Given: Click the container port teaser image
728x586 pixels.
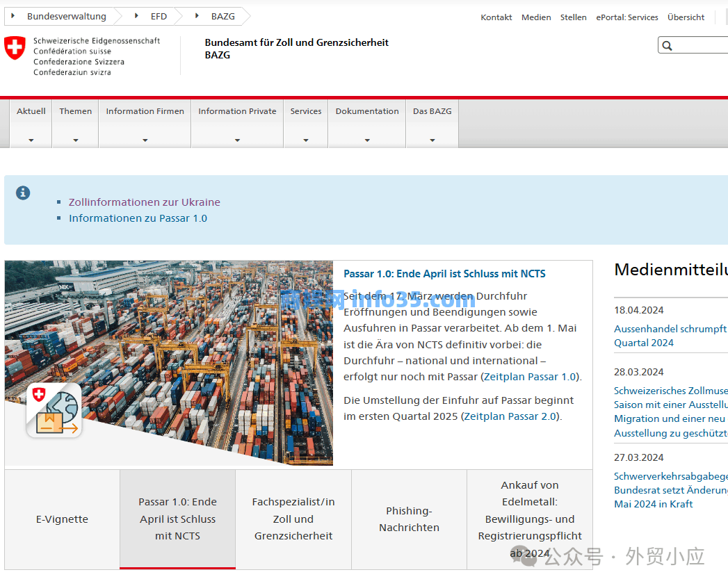Looking at the screenshot, I should pyautogui.click(x=169, y=363).
